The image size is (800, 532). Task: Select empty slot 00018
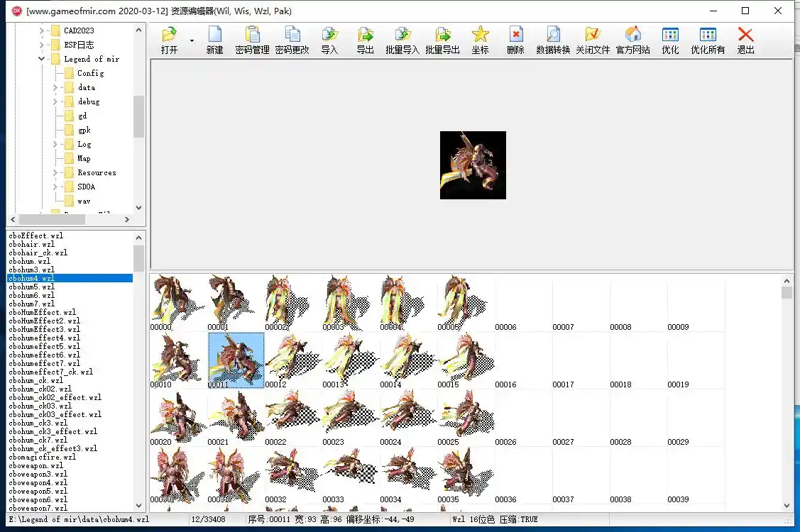coord(637,360)
